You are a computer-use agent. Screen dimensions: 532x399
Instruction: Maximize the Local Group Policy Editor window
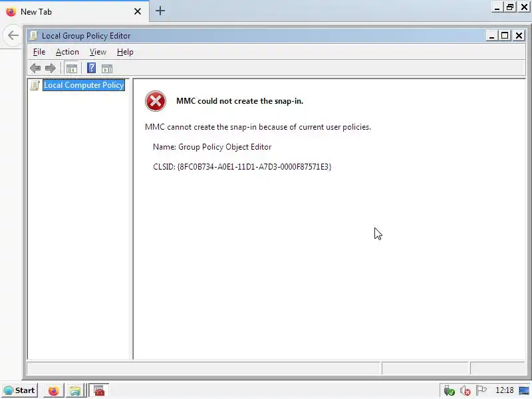[x=505, y=36]
